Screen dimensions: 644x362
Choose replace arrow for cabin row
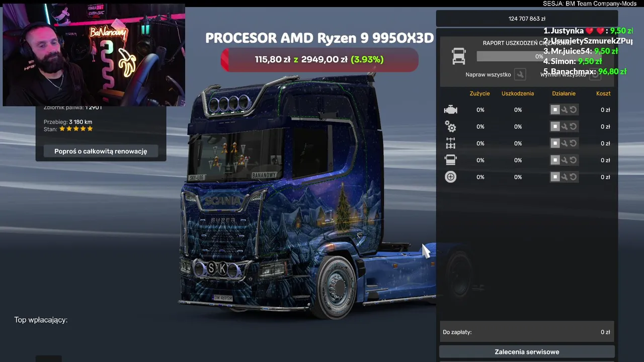click(x=573, y=160)
